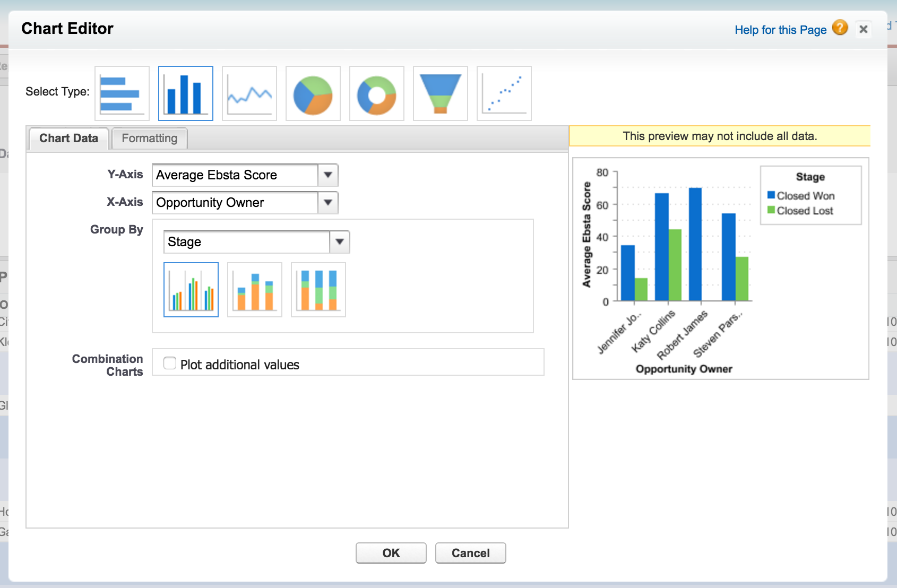The width and height of the screenshot is (897, 588).
Task: Select the donut chart type
Action: pos(377,93)
